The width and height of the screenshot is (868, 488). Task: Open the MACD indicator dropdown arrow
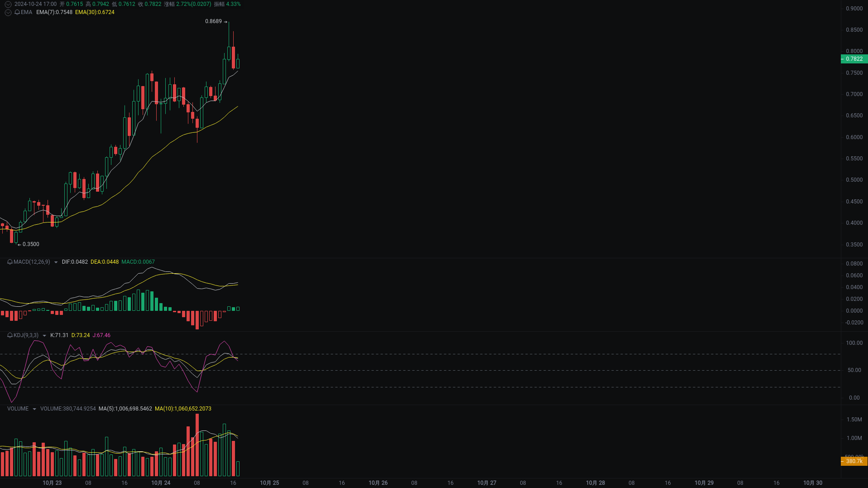56,262
